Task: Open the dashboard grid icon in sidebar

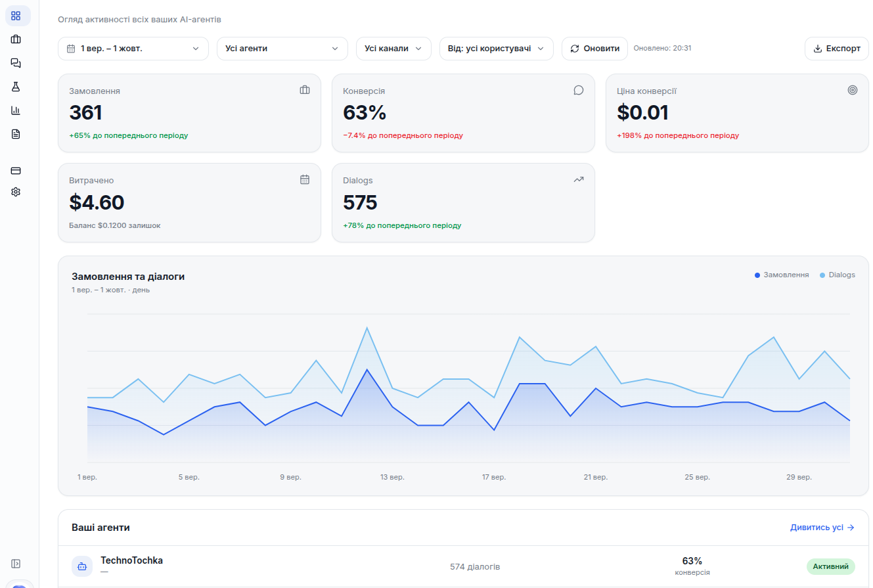Action: point(16,16)
